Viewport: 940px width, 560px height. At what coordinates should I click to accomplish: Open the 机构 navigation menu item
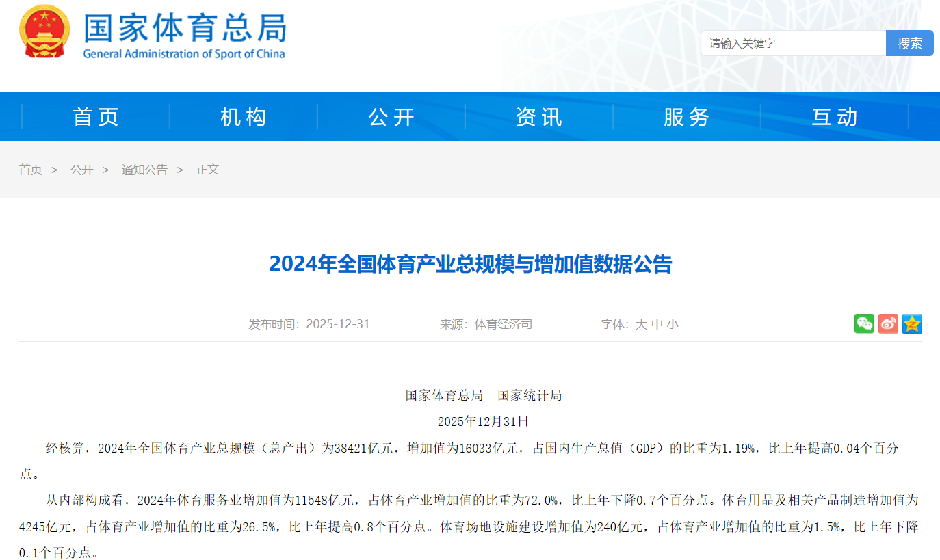tap(244, 117)
